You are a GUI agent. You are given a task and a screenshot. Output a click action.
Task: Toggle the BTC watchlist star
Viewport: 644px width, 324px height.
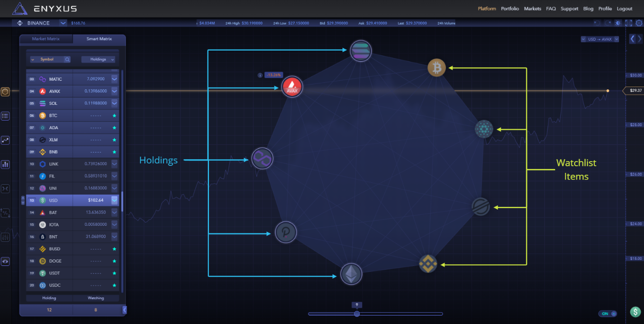coord(114,116)
